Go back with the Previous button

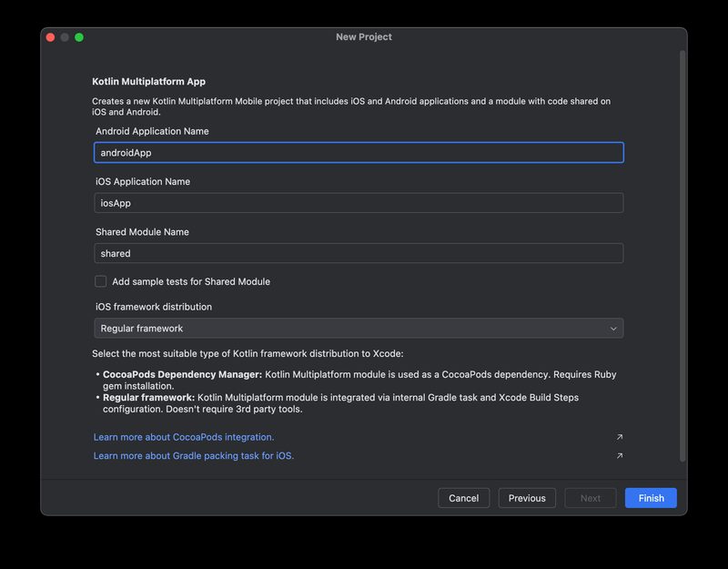(527, 498)
